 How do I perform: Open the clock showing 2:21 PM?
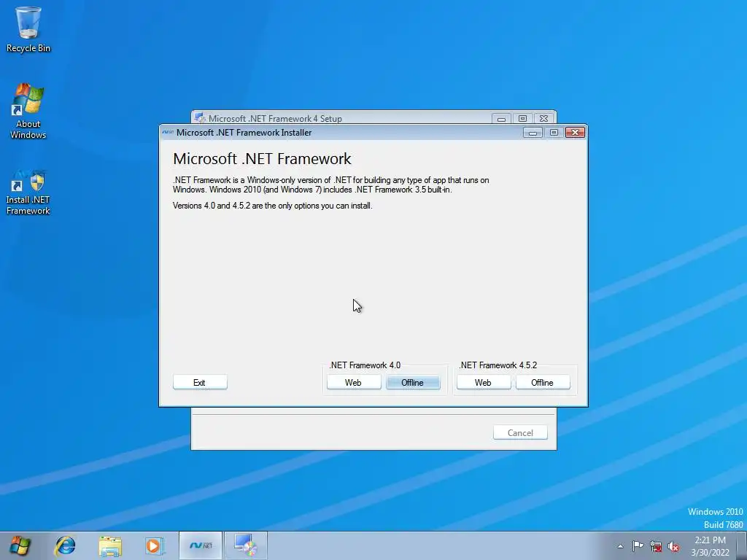coord(710,546)
